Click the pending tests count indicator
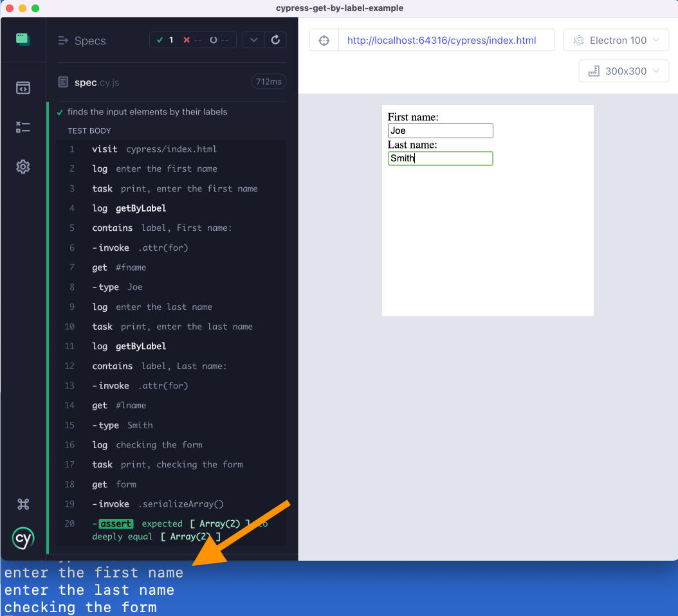This screenshot has height=616, width=678. [x=219, y=41]
